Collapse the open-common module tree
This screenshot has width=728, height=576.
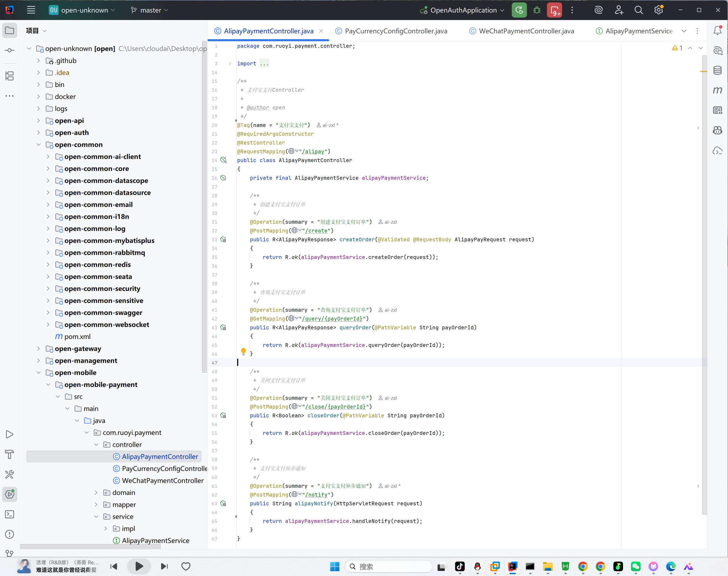(38, 145)
